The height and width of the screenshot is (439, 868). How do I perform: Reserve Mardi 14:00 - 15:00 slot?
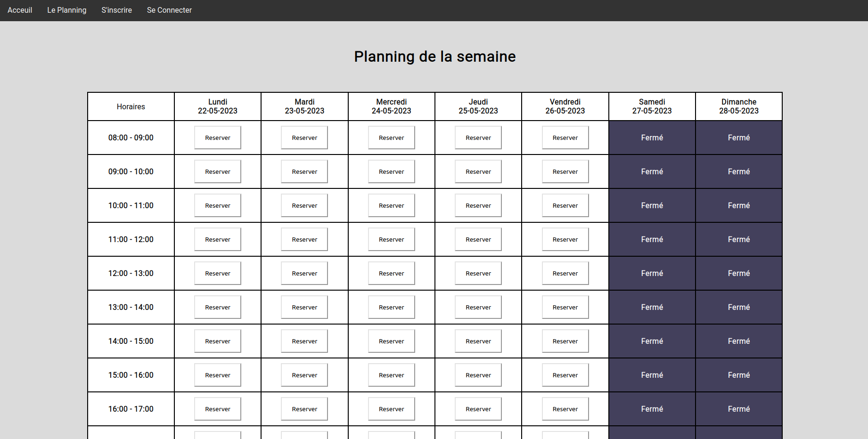pyautogui.click(x=304, y=341)
